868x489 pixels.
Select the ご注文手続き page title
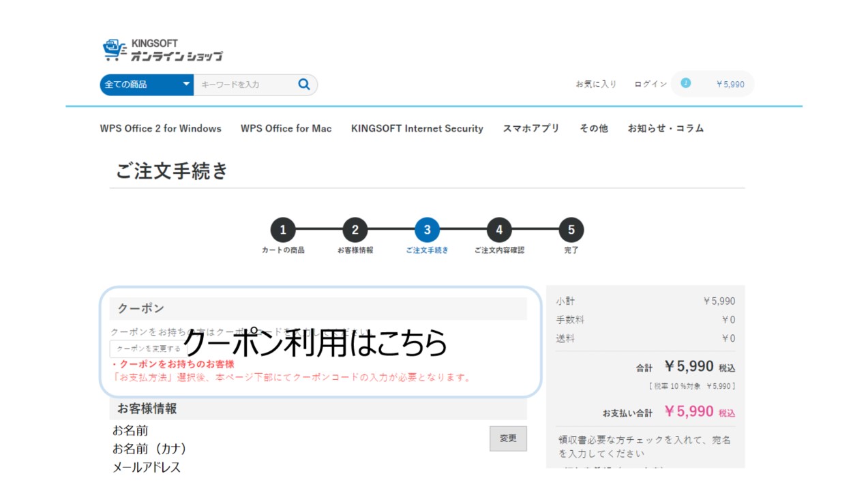[x=172, y=171]
